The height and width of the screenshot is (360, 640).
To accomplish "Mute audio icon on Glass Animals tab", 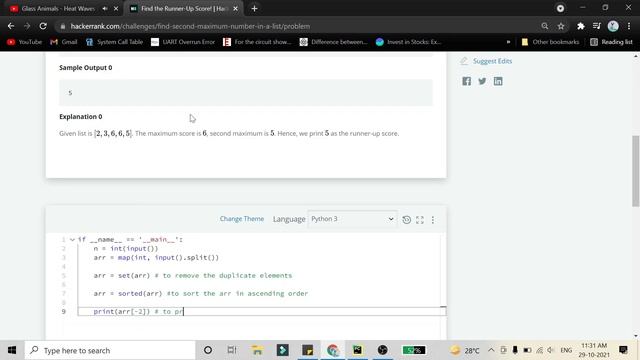I will (x=105, y=8).
